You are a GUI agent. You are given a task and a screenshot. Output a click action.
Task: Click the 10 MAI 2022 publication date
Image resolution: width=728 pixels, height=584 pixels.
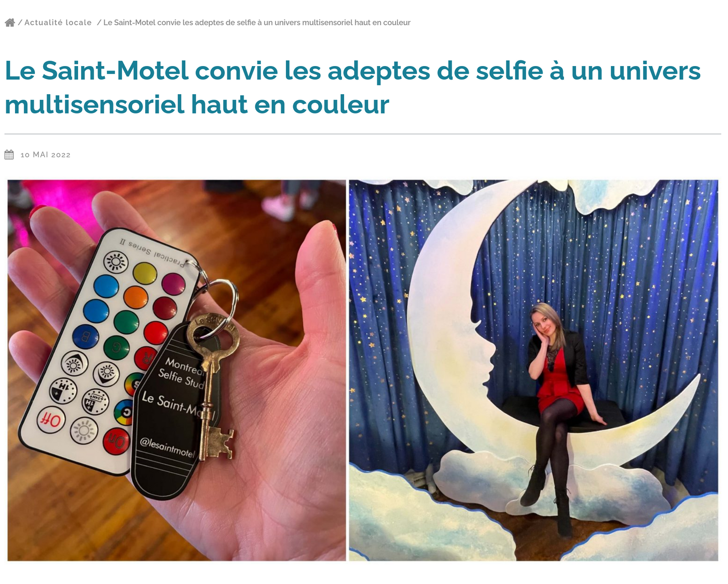pos(46,155)
